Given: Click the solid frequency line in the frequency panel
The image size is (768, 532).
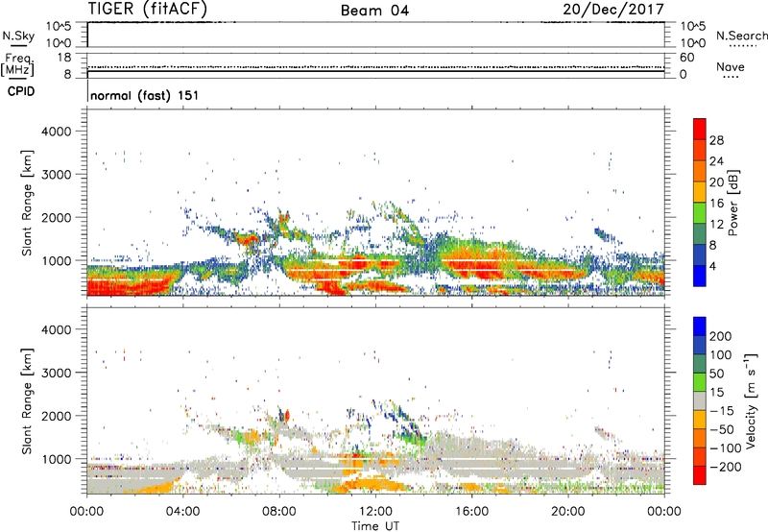Looking at the screenshot, I should pos(375,71).
